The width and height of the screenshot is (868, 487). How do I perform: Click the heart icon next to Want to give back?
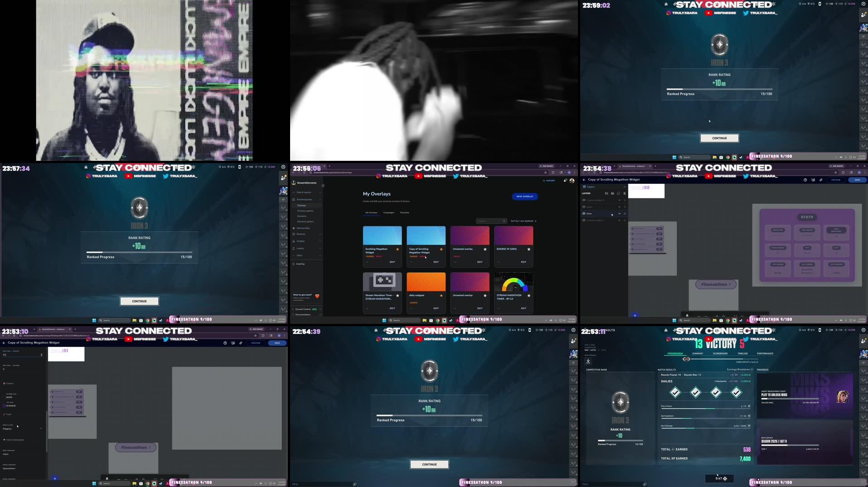tap(317, 296)
